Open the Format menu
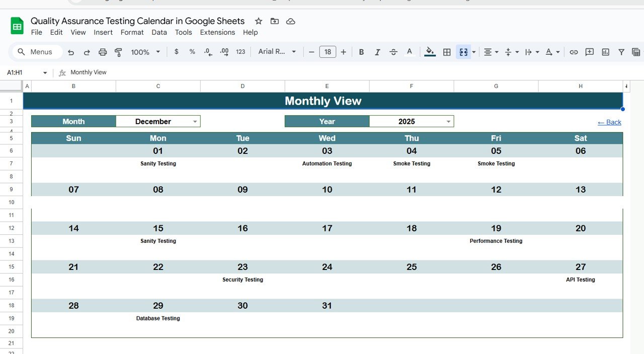The height and width of the screenshot is (354, 644). (132, 32)
